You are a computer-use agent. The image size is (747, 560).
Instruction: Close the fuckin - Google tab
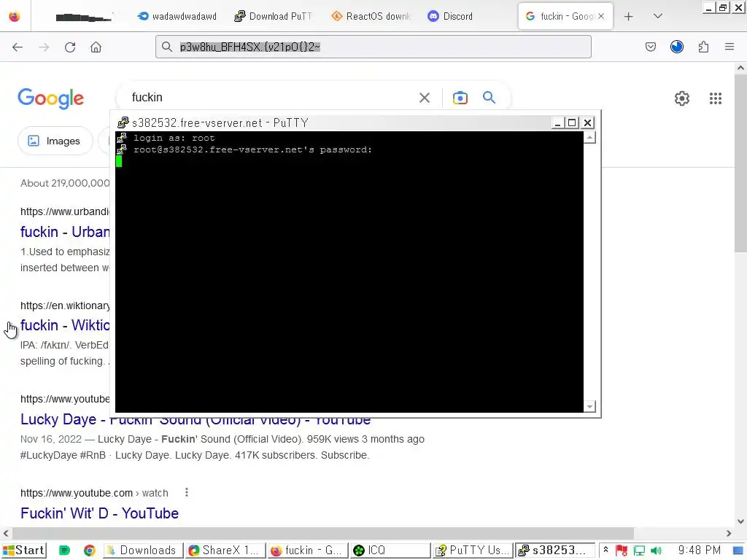point(601,16)
